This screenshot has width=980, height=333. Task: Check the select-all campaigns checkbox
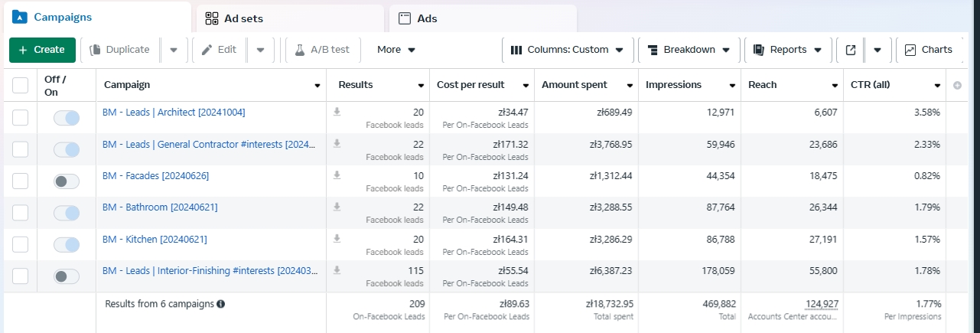21,85
